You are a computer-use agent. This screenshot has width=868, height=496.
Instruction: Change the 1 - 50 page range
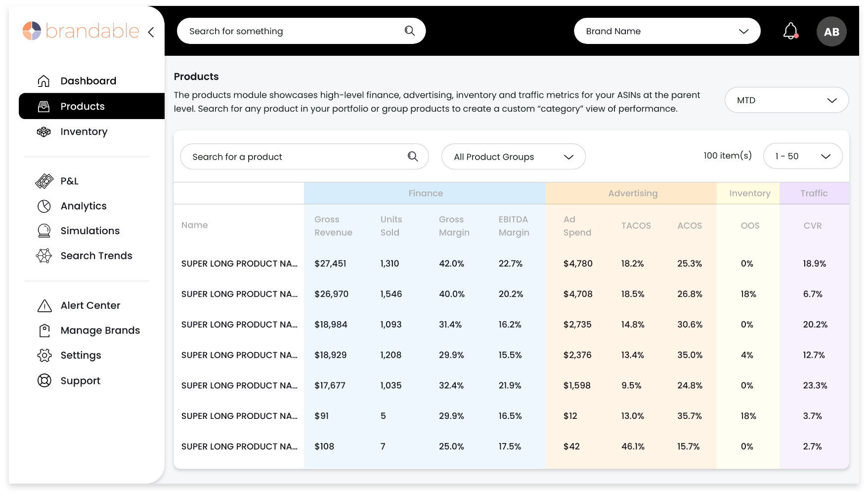(x=802, y=156)
